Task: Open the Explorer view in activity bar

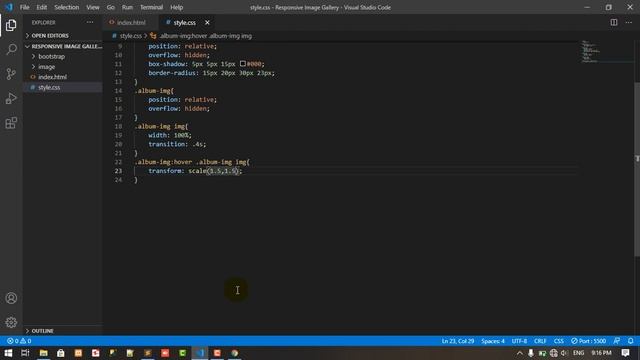Action: click(x=11, y=25)
